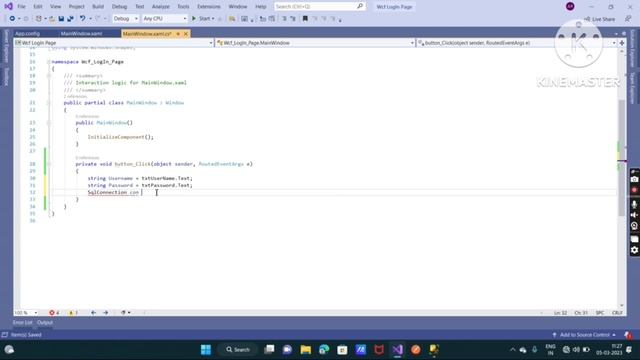Open Windows Start menu
This screenshot has width=640, height=360.
pyautogui.click(x=206, y=349)
